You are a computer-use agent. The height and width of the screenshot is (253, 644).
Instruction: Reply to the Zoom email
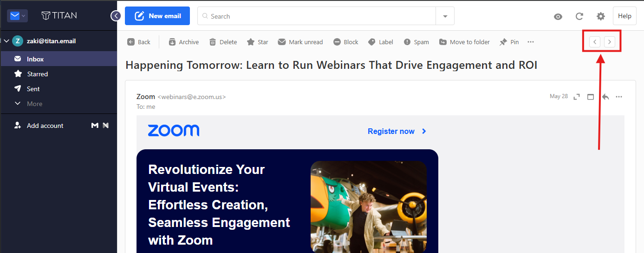tap(605, 97)
